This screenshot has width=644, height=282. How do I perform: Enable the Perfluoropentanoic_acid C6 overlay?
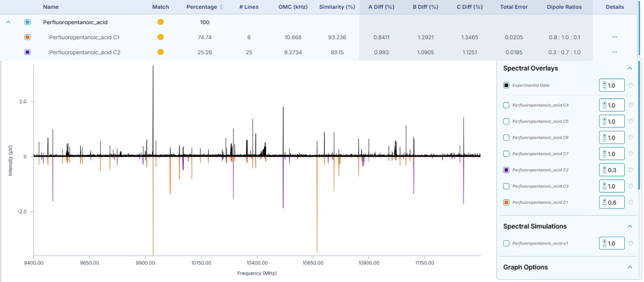506,137
